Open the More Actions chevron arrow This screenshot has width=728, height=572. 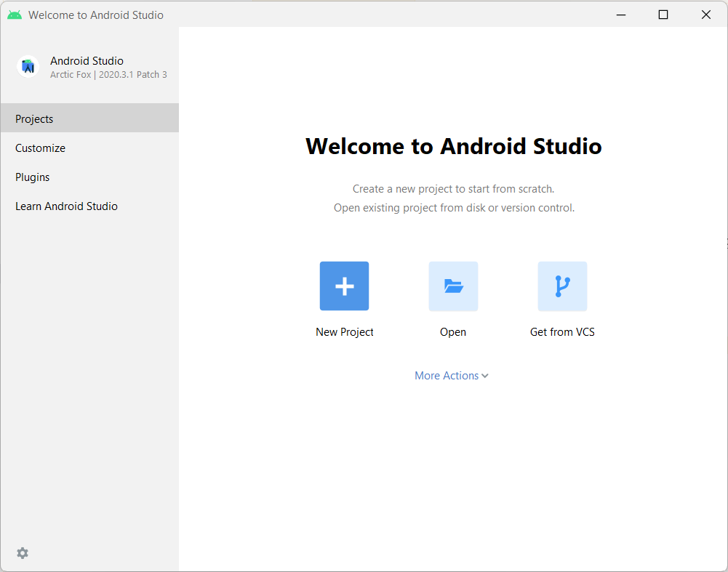tap(486, 376)
